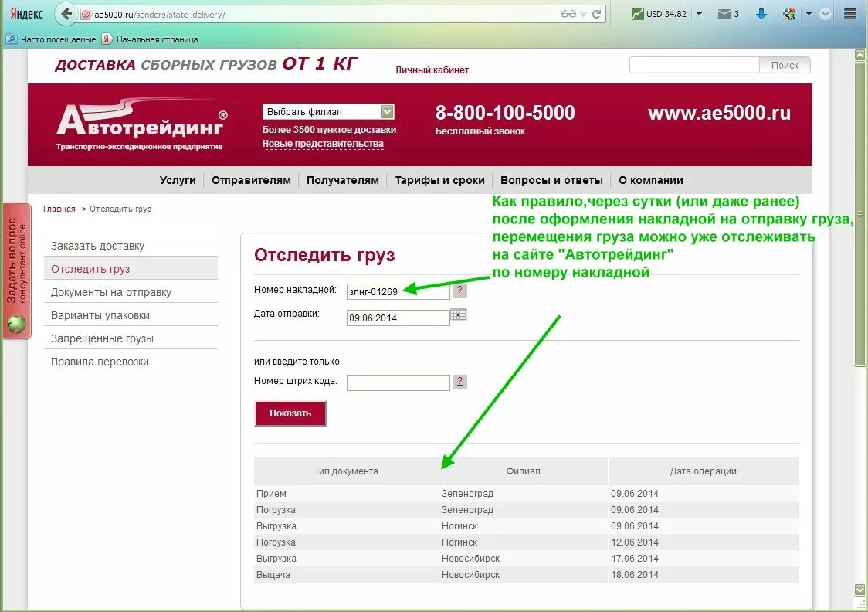Viewport: 868px width, 612px height.
Task: Click Более 3500 пунктов доставки link
Action: (330, 130)
